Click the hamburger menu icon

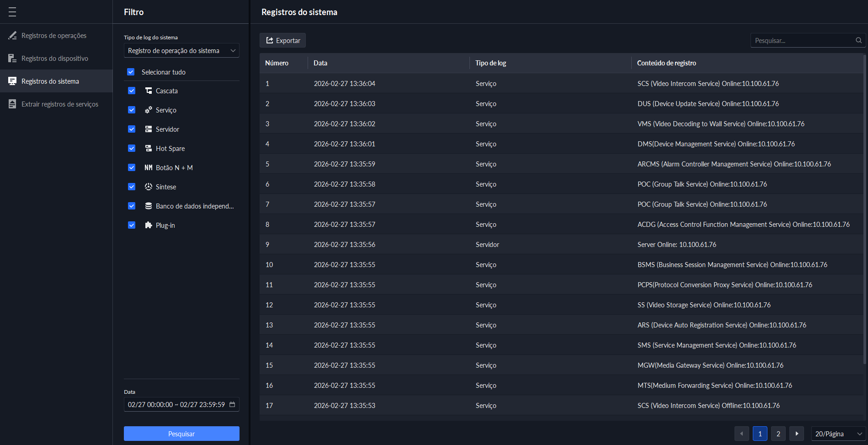coord(12,12)
